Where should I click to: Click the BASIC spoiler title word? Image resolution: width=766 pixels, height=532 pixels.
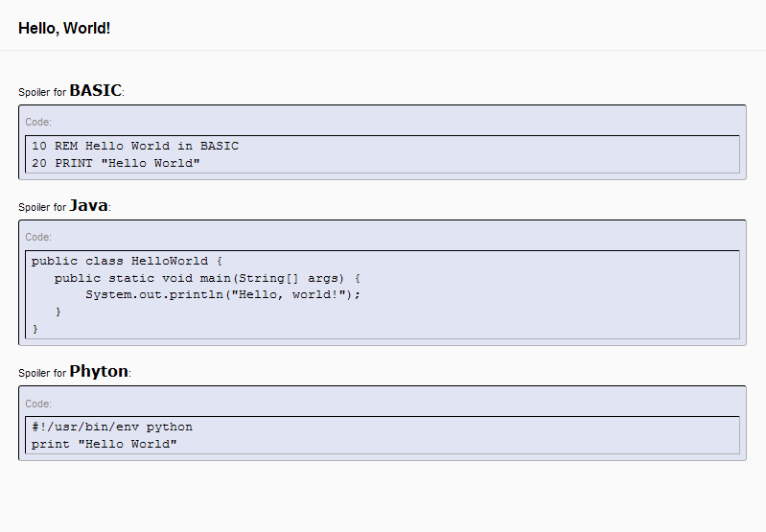pyautogui.click(x=95, y=90)
